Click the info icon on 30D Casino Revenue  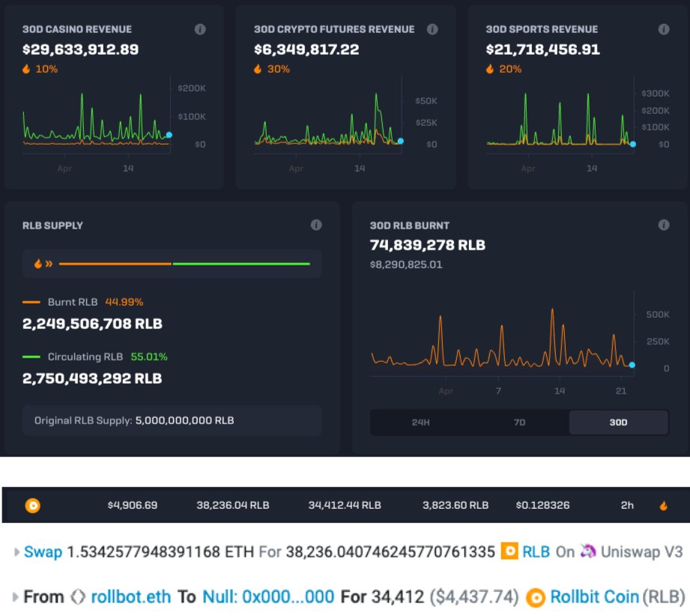(x=200, y=29)
